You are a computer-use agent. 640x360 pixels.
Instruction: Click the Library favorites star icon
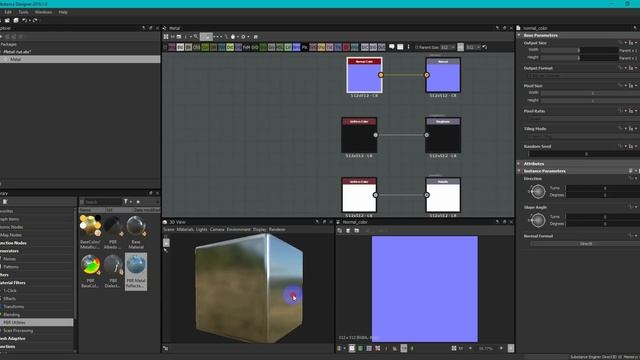138,202
